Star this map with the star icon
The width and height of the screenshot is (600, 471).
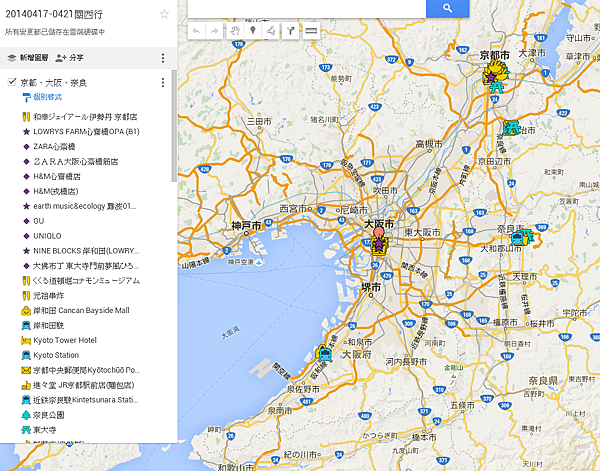point(165,14)
